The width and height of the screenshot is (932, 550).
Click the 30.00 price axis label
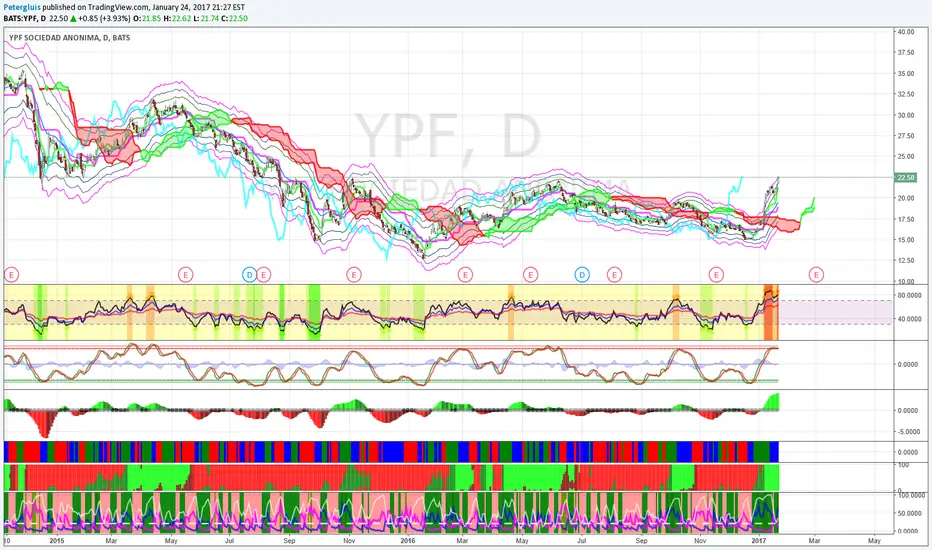pos(906,115)
